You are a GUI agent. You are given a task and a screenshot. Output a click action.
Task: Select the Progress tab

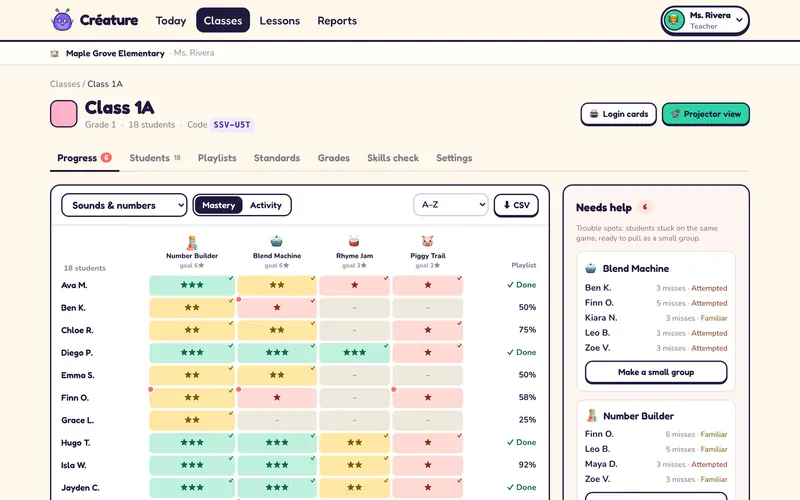85,158
